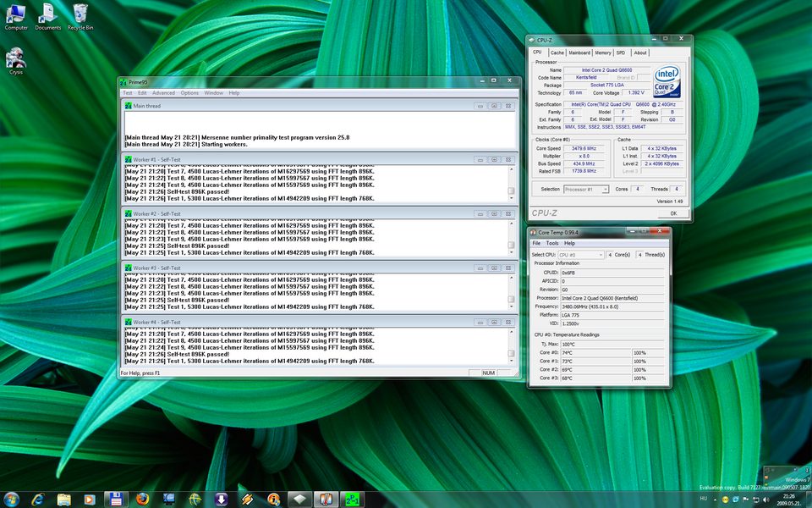Image resolution: width=812 pixels, height=508 pixels.
Task: Click the down scroll arrow in Worker #4 pane
Action: click(x=511, y=362)
